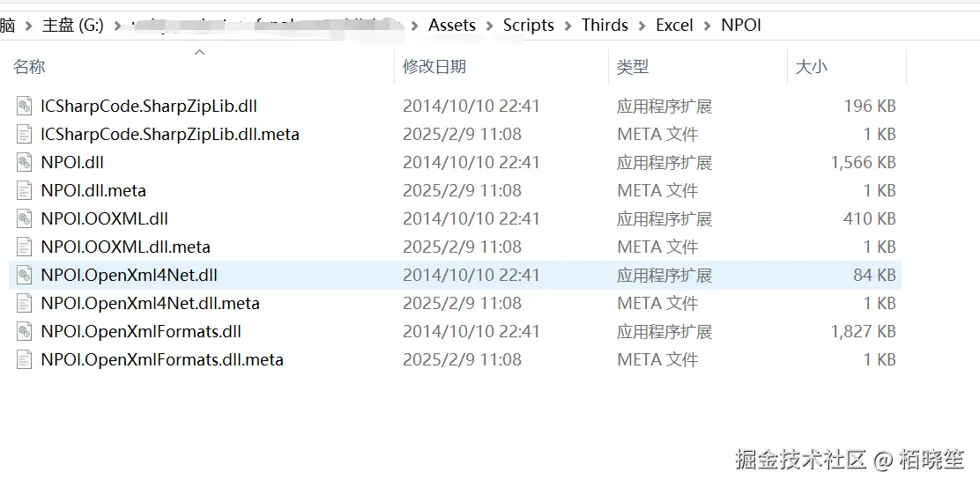Screen dimensions: 980x487
Task: Select the NPOI.OpenXmlFormats.dll file icon
Action: pos(24,331)
